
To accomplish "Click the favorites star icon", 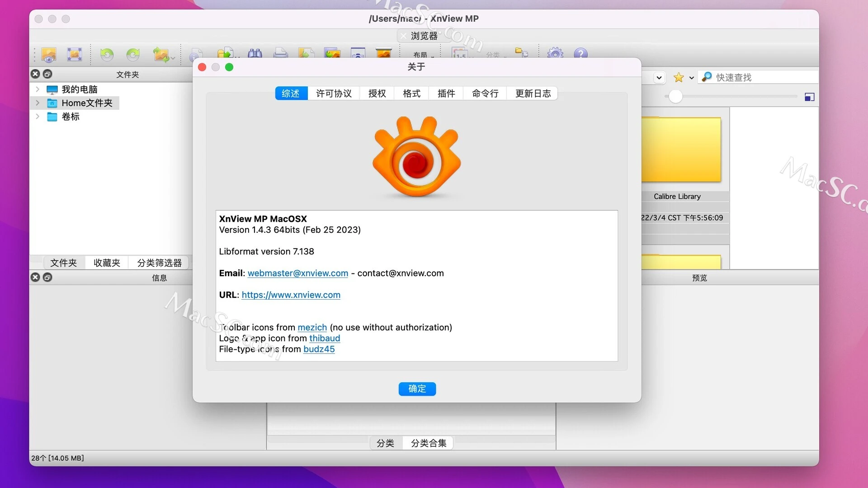I will click(x=679, y=78).
